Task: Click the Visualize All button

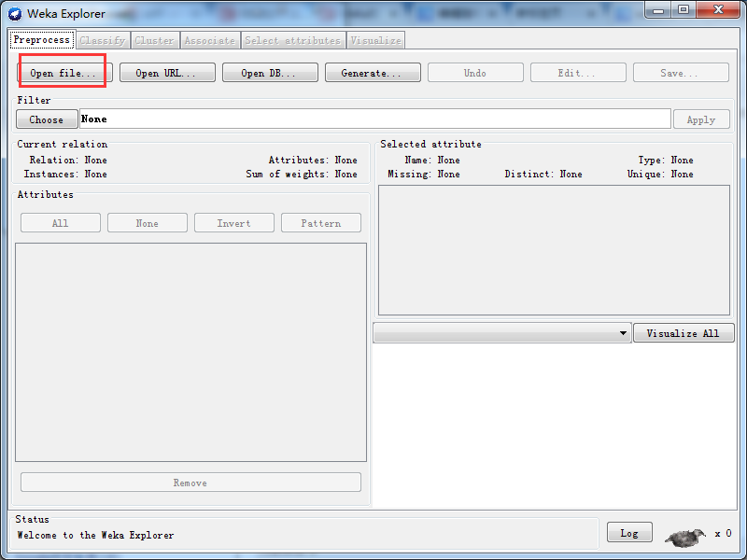Action: 684,333
